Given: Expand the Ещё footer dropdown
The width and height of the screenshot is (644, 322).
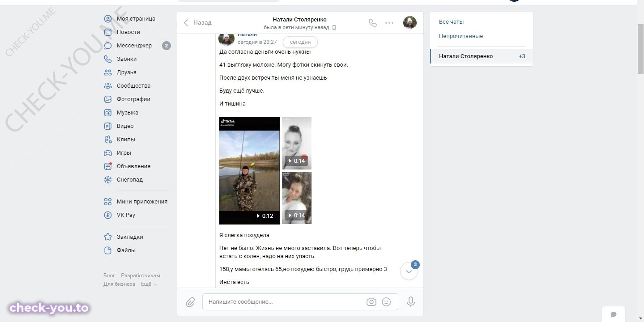Looking at the screenshot, I should (149, 284).
